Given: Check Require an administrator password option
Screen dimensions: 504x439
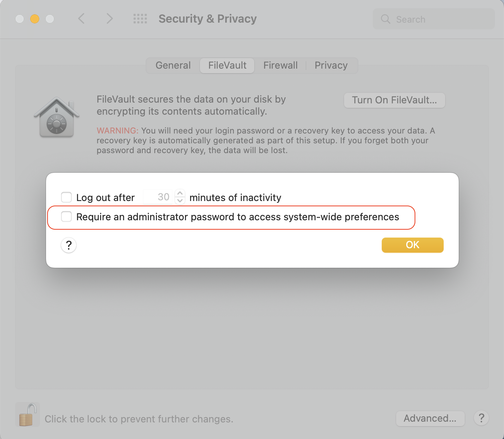Looking at the screenshot, I should click(x=66, y=217).
